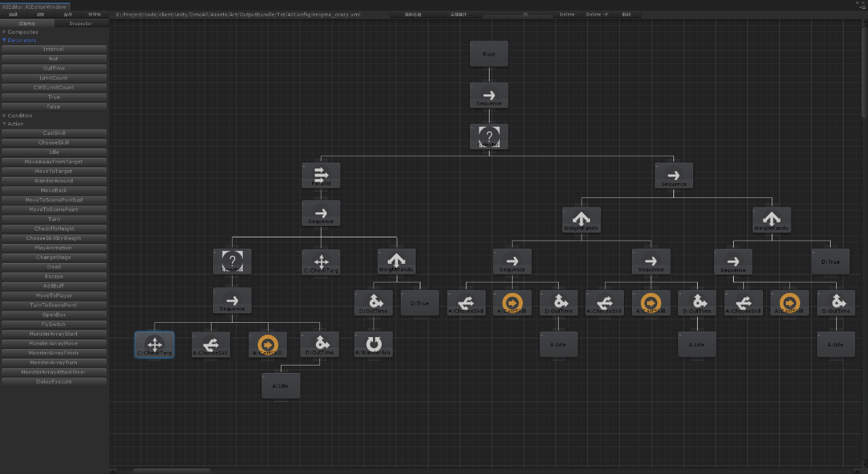Click the True decorator button in the palette
Screen dimensions: 868x474
54,97
